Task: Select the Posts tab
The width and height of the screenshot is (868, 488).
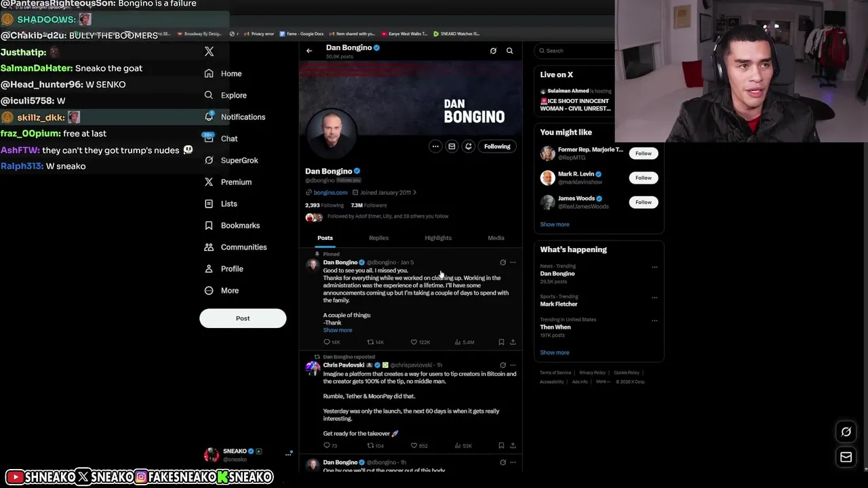Action: point(325,238)
